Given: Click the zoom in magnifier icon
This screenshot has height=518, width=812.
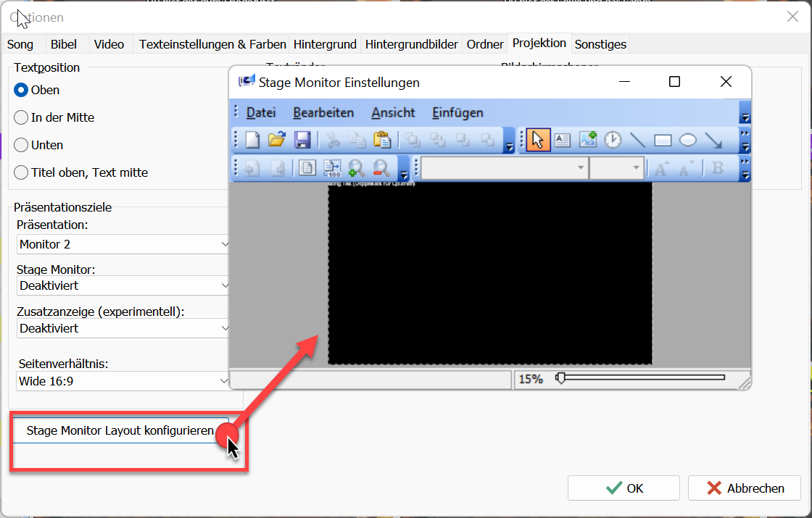Looking at the screenshot, I should click(x=356, y=167).
